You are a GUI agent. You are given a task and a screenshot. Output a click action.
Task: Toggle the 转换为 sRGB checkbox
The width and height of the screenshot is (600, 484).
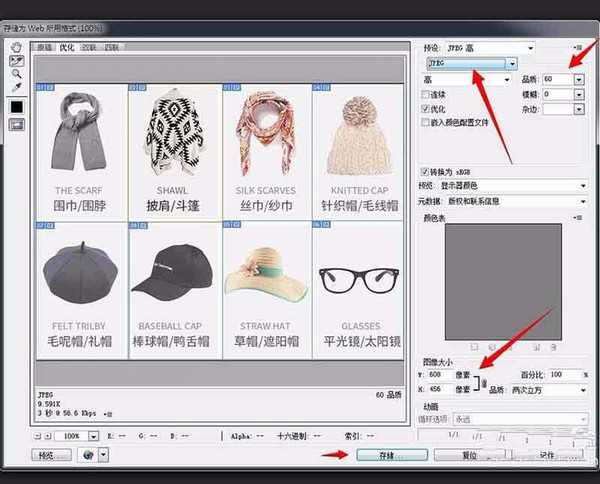tap(426, 171)
